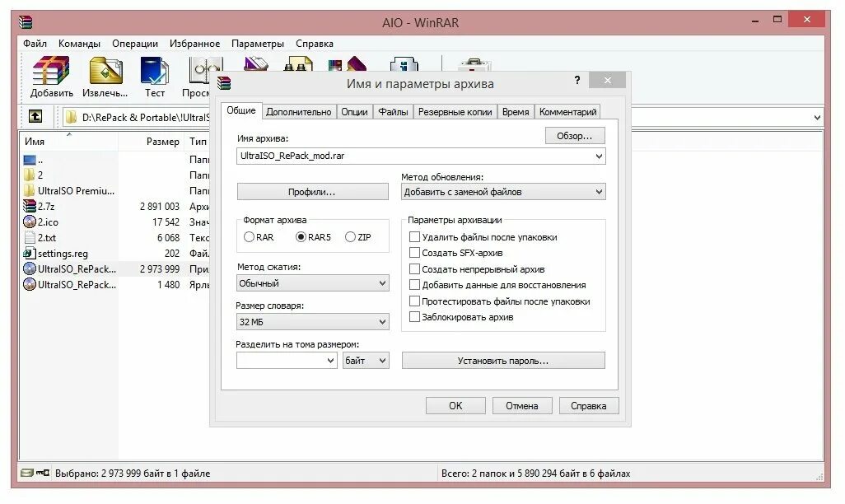
Task: Open the Файл menu
Action: click(35, 44)
